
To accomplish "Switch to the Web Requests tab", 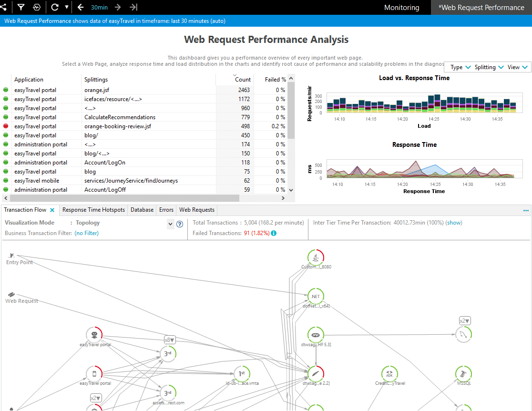I will tap(197, 210).
